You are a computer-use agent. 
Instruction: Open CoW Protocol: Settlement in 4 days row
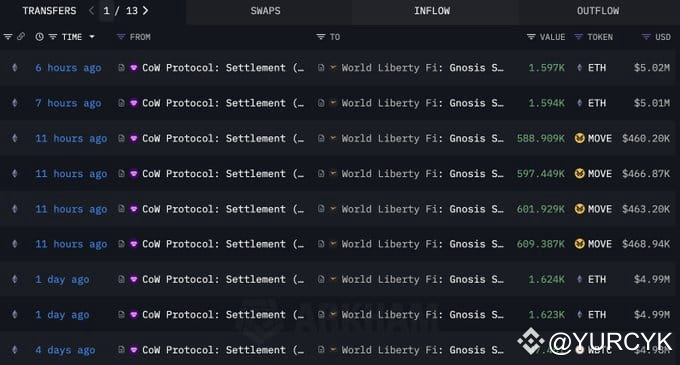(223, 350)
